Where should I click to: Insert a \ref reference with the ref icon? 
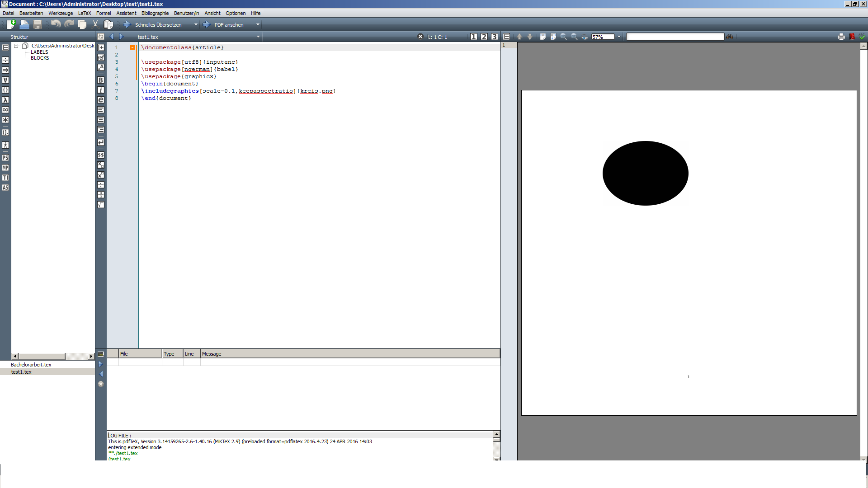point(101,57)
